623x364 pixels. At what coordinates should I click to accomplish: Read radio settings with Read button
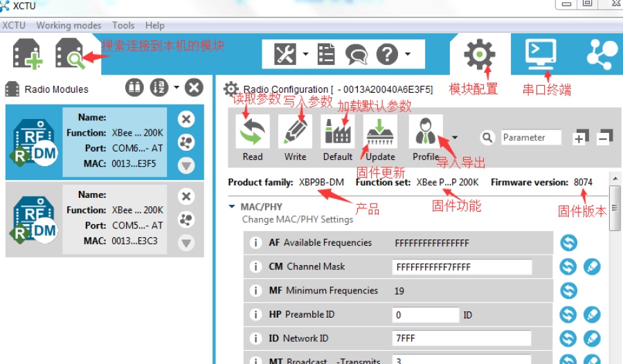(x=253, y=138)
